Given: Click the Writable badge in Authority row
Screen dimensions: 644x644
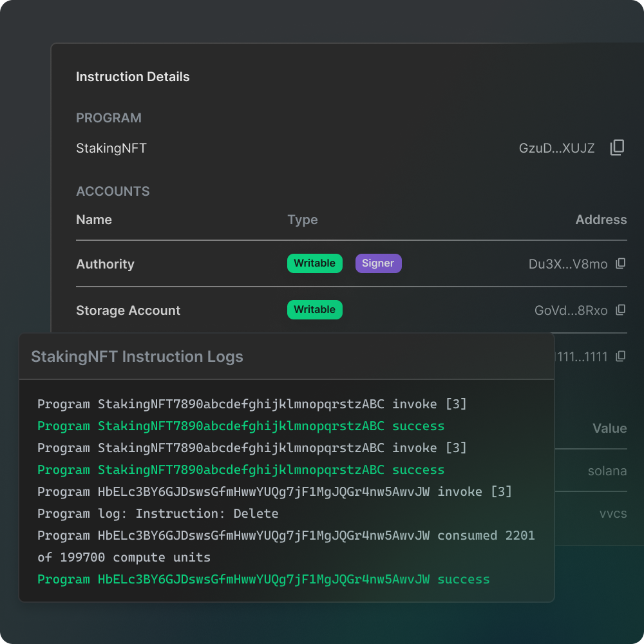Looking at the screenshot, I should pyautogui.click(x=314, y=263).
